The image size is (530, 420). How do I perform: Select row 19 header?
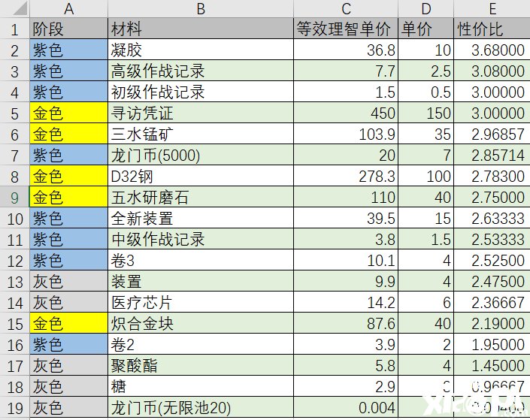(x=14, y=407)
